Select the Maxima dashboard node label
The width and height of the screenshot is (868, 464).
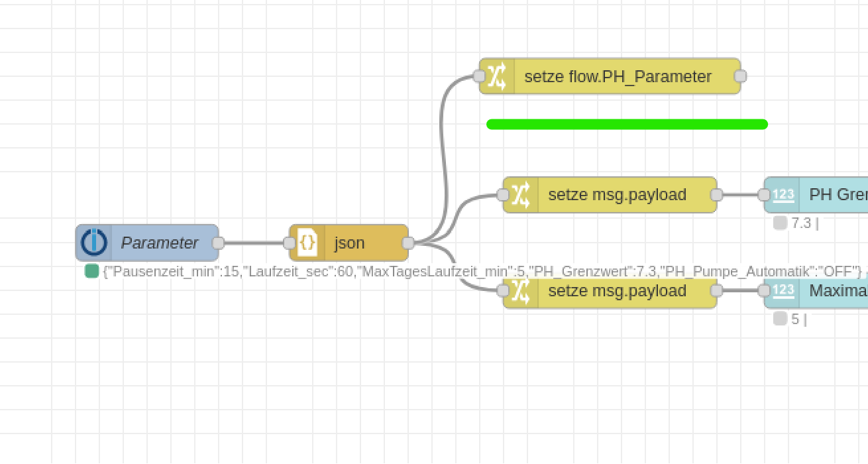click(838, 290)
